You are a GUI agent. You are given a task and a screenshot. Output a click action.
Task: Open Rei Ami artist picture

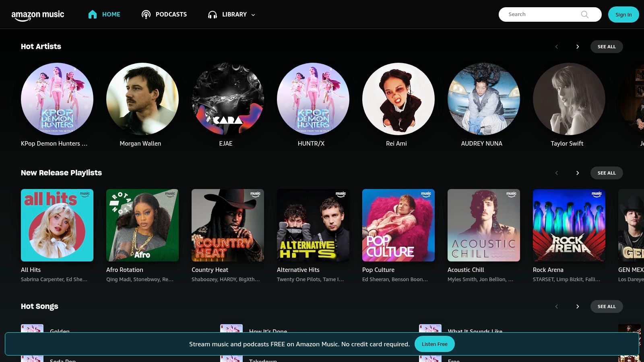tap(398, 99)
